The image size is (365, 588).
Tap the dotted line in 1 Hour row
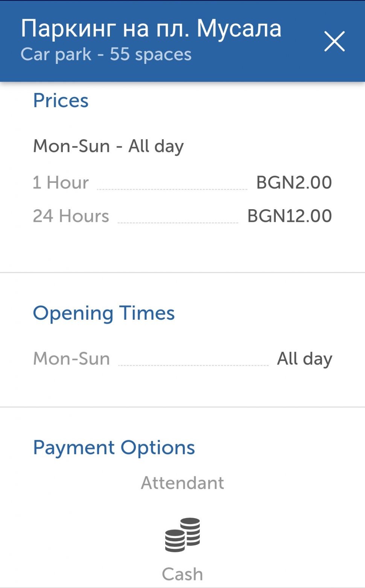coord(172,189)
